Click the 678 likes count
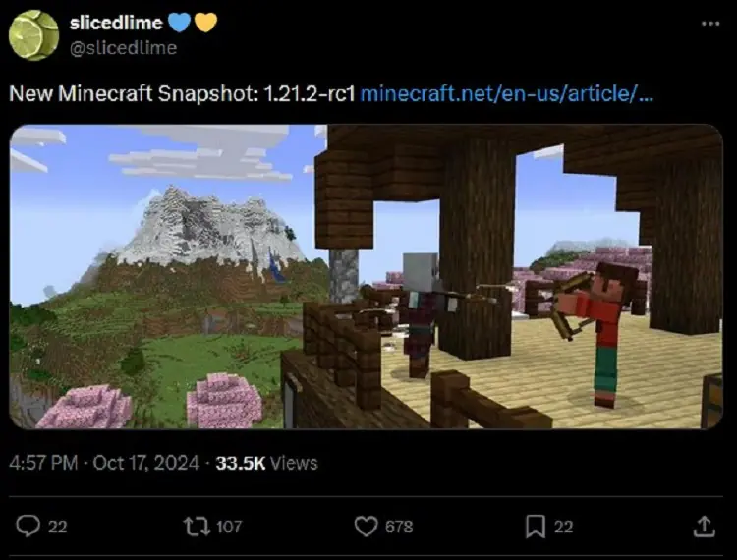Screen dimensions: 737x560 [399, 527]
